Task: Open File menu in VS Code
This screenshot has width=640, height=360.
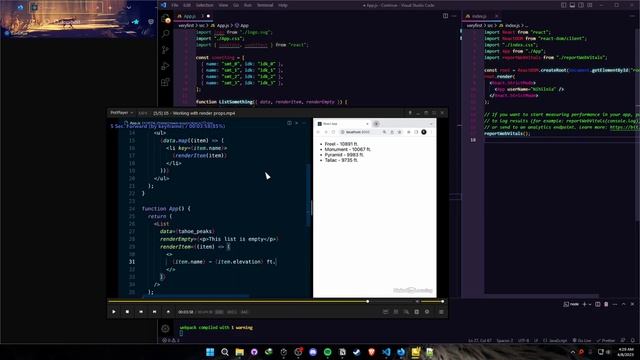Action: [x=175, y=5]
